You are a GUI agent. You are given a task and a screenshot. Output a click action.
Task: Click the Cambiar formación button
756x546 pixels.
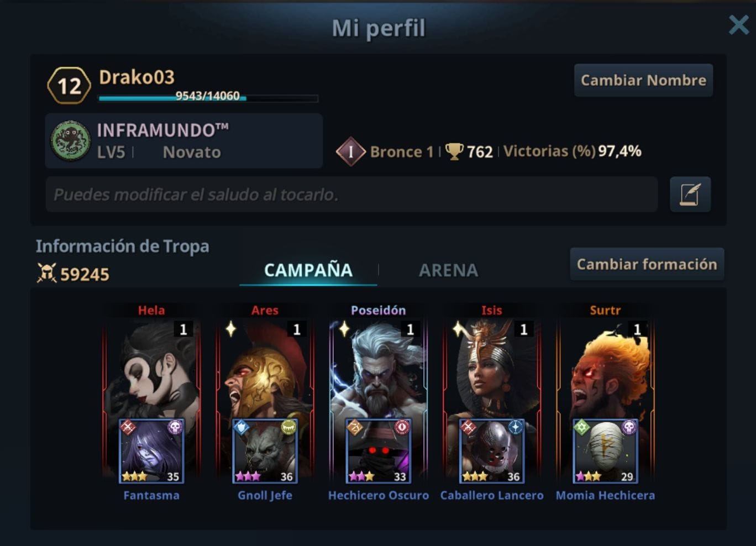pos(647,264)
